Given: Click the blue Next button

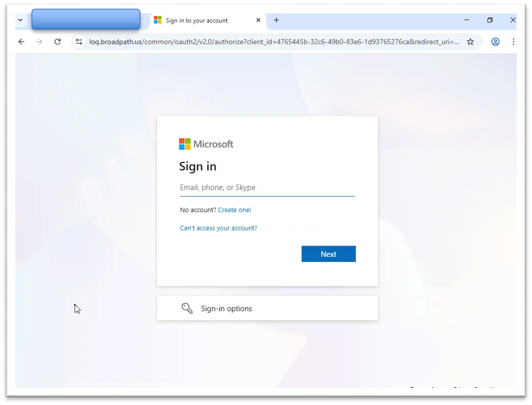Looking at the screenshot, I should [x=328, y=254].
